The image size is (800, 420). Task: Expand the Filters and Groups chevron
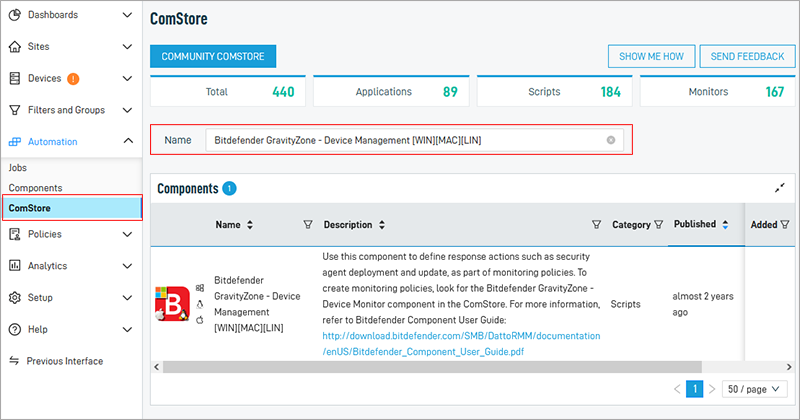[128, 110]
